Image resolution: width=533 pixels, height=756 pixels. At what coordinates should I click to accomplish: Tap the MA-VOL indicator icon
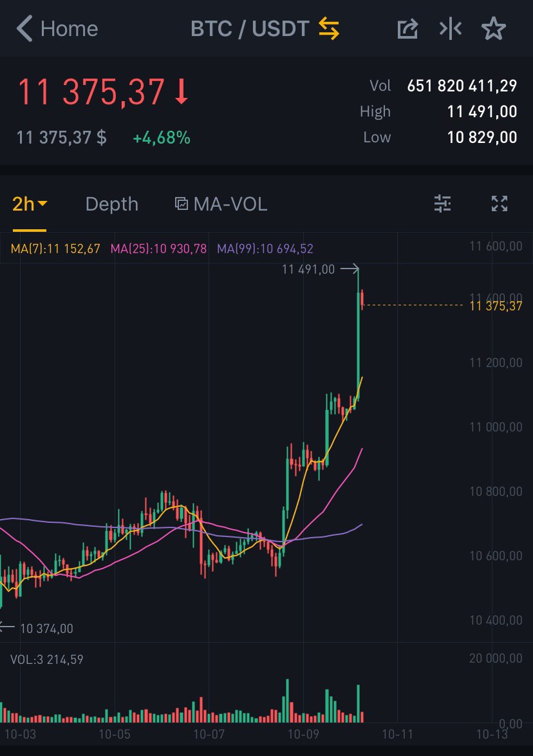pos(182,204)
